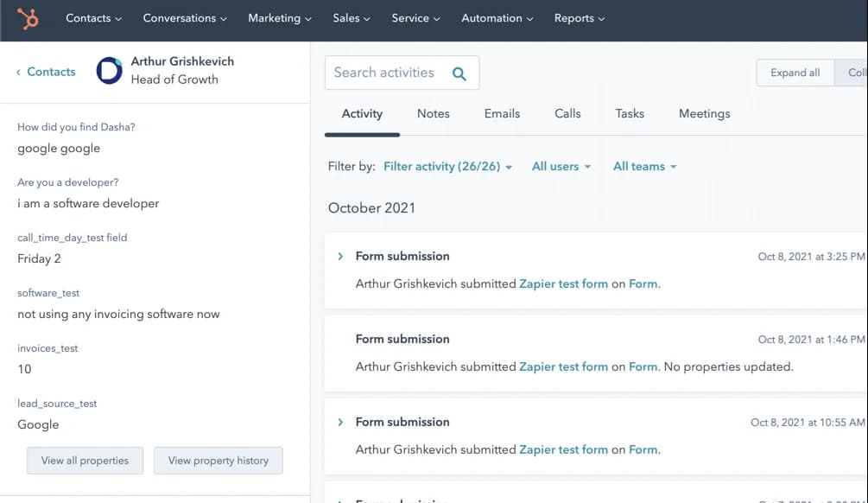Go back to Contacts list link
Image resolution: width=868 pixels, height=503 pixels.
[x=51, y=72]
